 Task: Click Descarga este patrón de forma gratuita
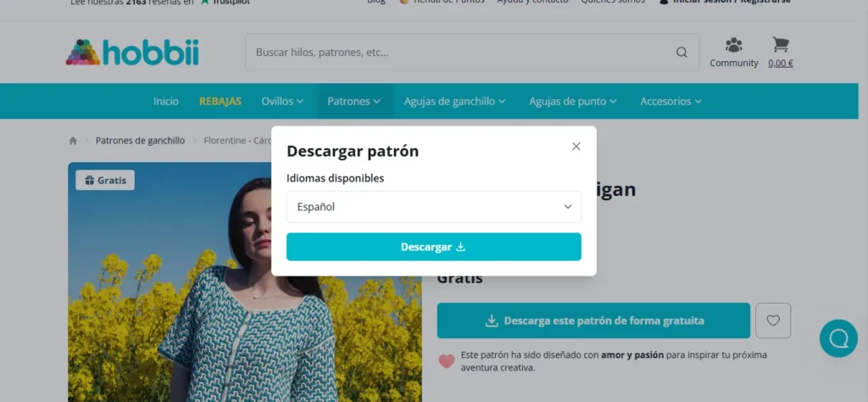point(593,321)
